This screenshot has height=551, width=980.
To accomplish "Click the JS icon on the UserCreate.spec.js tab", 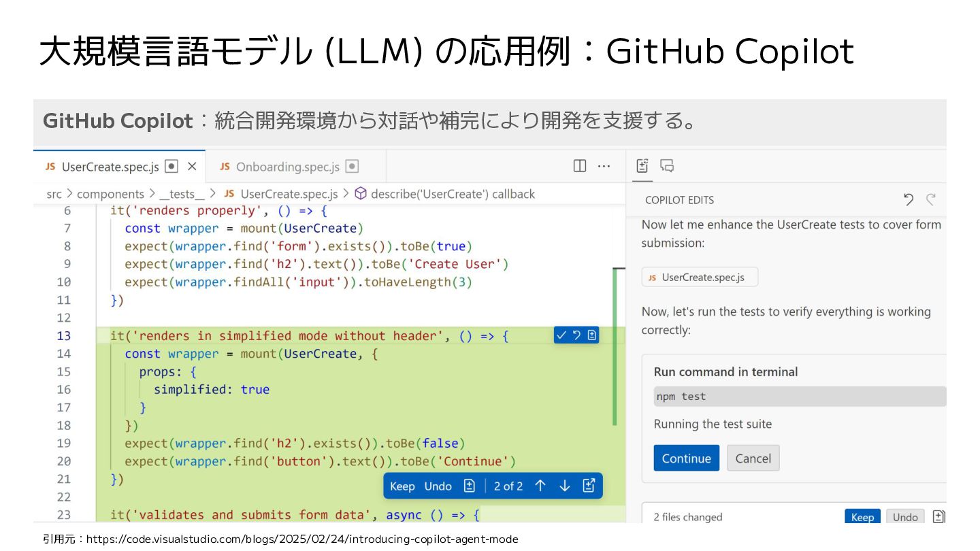I will [x=50, y=167].
